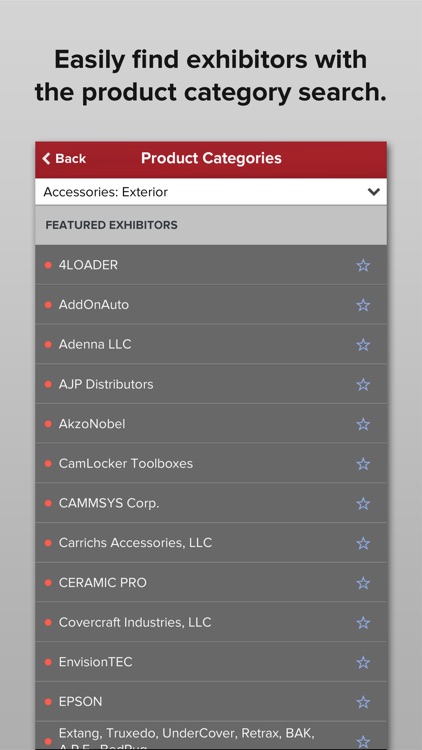Click the Featured Exhibitors section header
422x750 pixels.
[211, 225]
